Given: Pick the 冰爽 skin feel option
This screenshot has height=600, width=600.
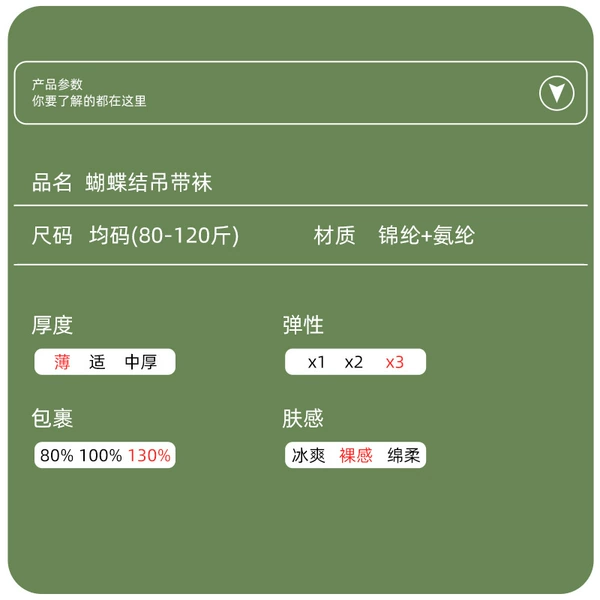Looking at the screenshot, I should [308, 455].
